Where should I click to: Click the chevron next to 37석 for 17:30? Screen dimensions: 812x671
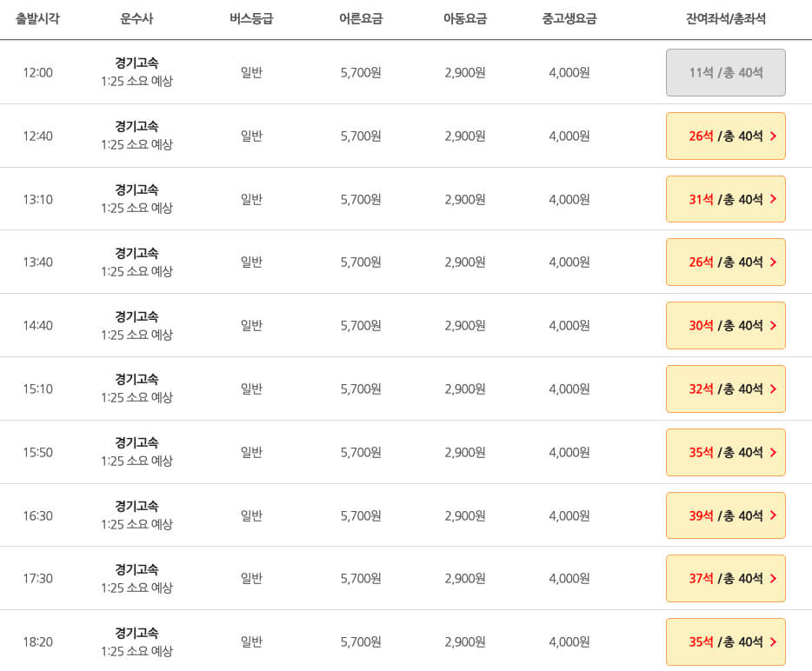coord(775,578)
